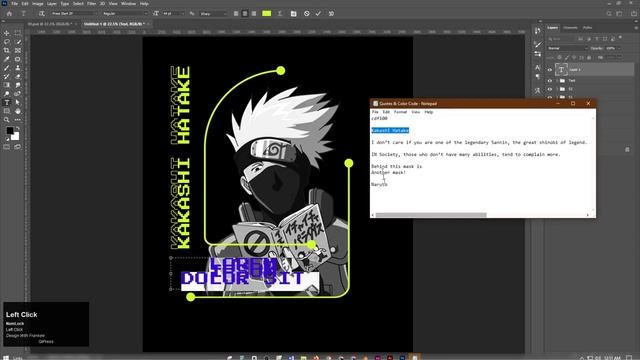Click the selected text layer thumbnail

pyautogui.click(x=561, y=70)
